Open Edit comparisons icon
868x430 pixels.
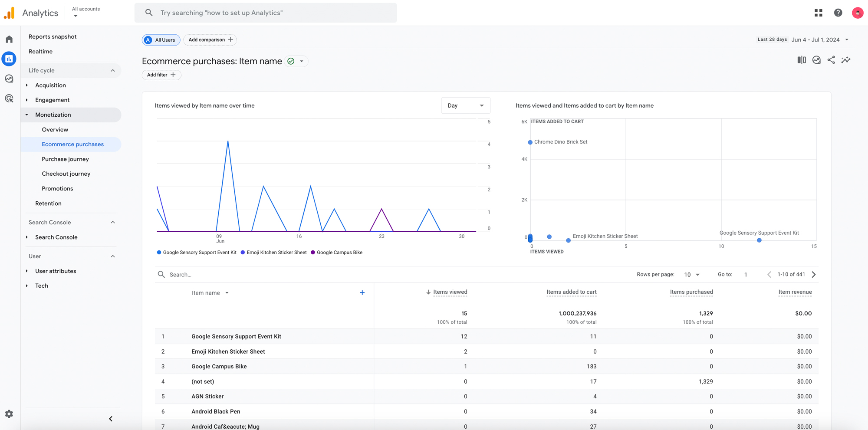coord(802,60)
